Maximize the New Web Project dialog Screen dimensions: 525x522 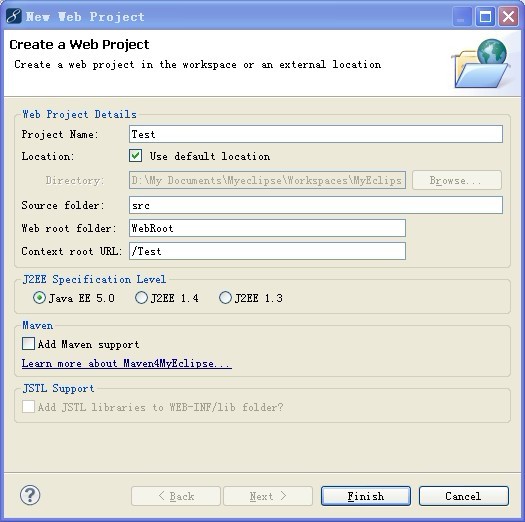(485, 16)
